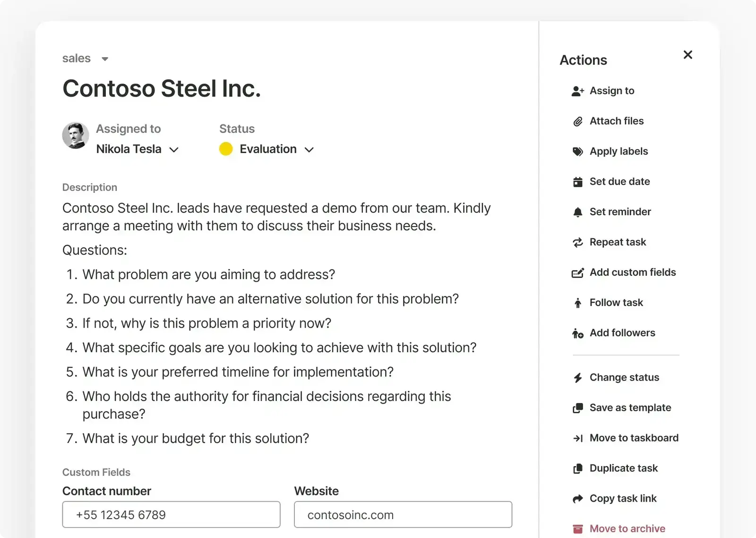This screenshot has height=538, width=756.
Task: Click the Add custom fields icon
Action: point(577,273)
